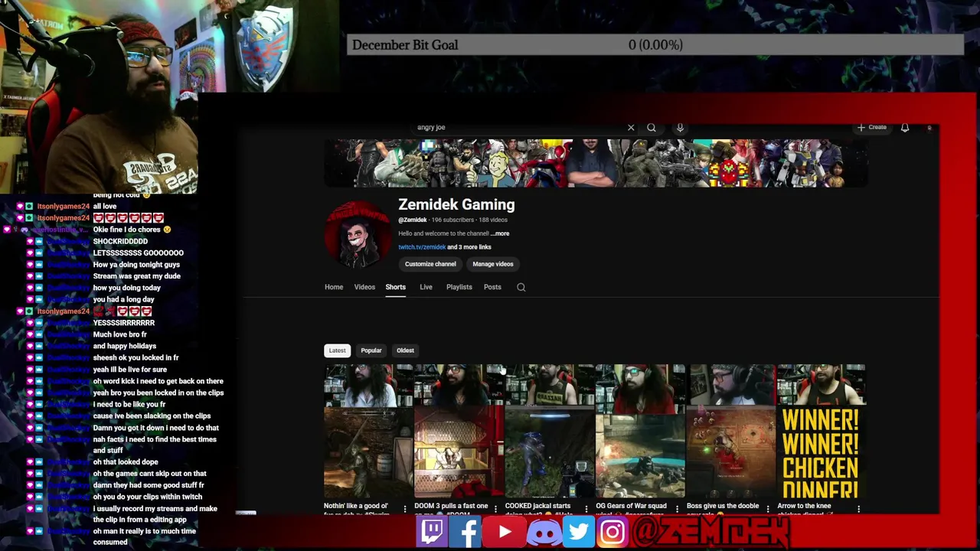Open the Live tab
Viewport: 980px width, 551px height.
point(426,287)
